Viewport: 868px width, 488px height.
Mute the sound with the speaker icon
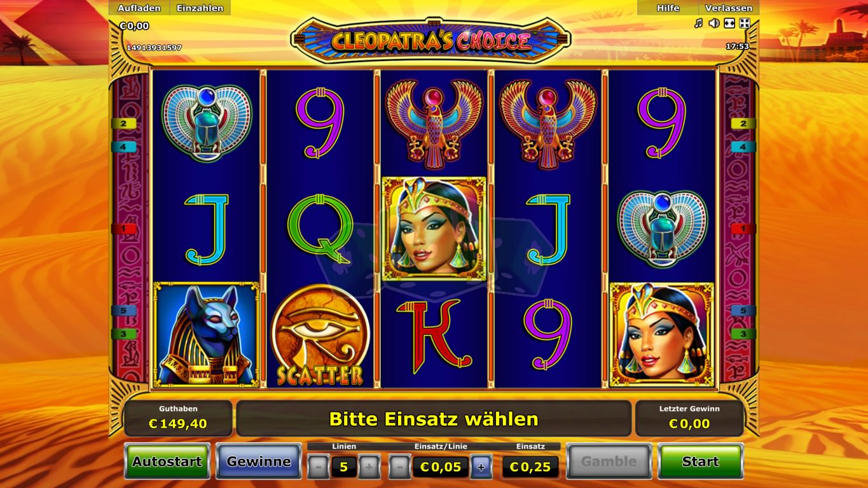pos(714,24)
